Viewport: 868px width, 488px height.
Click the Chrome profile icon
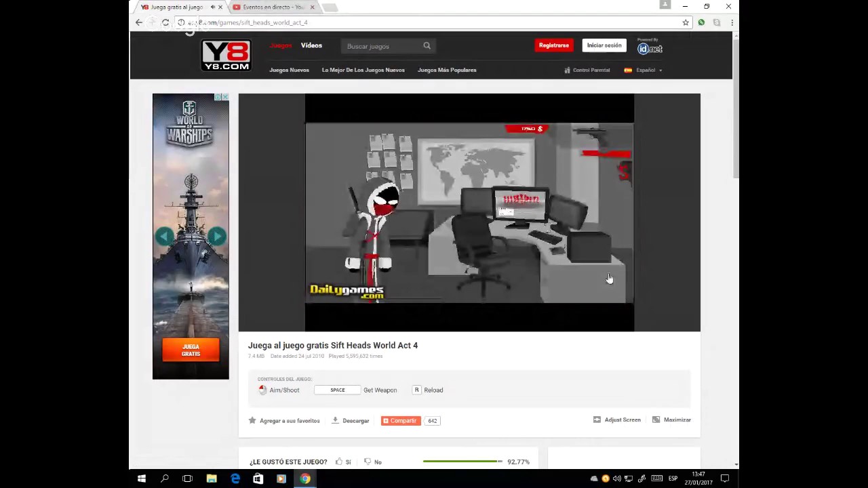tap(665, 5)
